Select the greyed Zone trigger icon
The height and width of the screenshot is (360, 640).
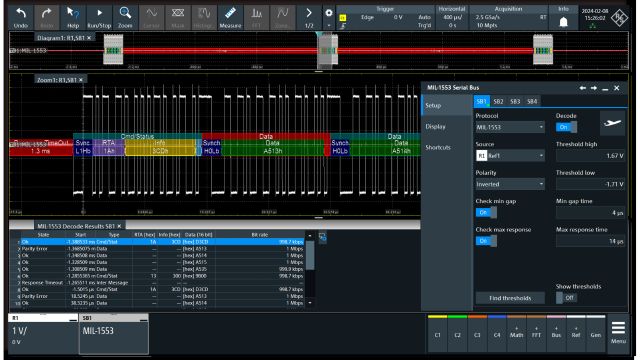point(282,18)
